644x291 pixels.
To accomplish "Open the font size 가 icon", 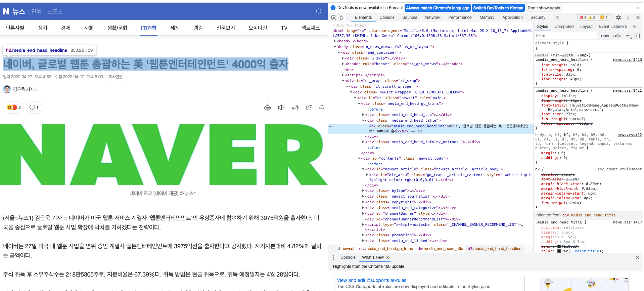I will click(x=295, y=108).
